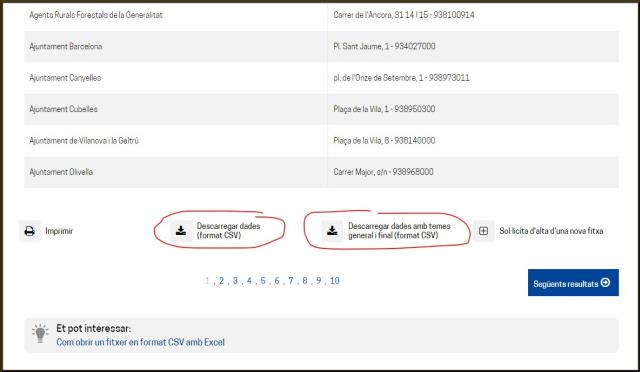Click the Et pot interessar heading
The height and width of the screenshot is (372, 640).
[x=94, y=328]
